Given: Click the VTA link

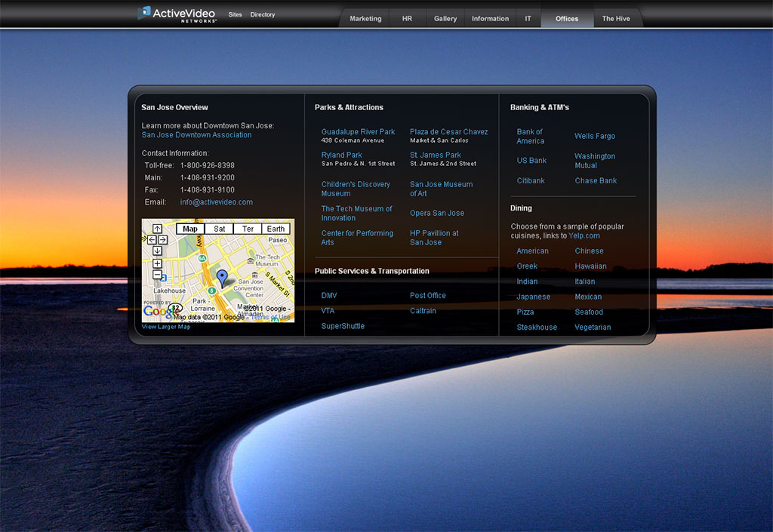Looking at the screenshot, I should pyautogui.click(x=328, y=311).
